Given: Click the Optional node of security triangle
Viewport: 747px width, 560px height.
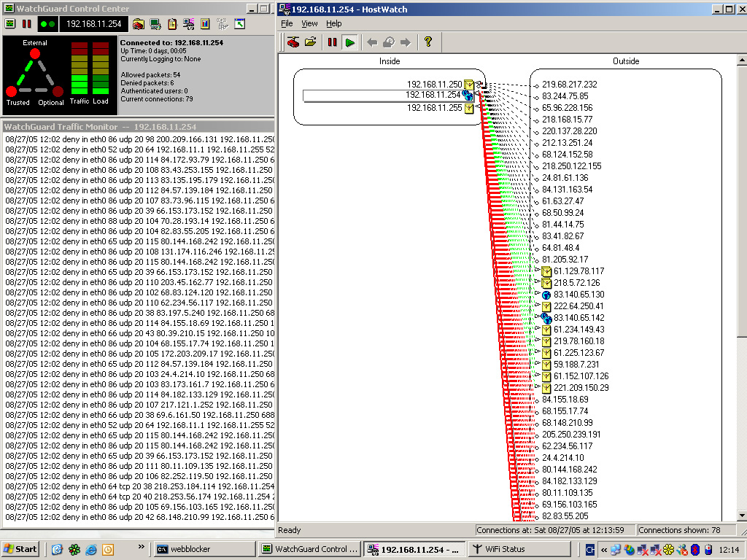Looking at the screenshot, I should (58, 91).
